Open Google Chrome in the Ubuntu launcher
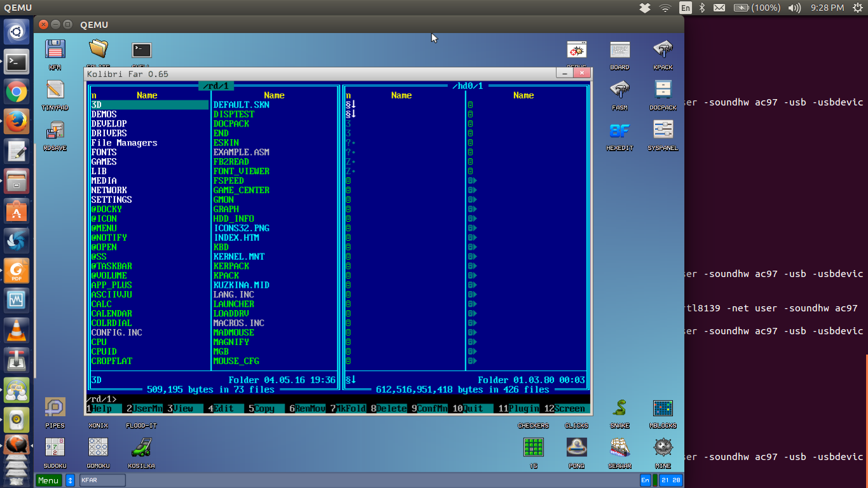This screenshot has width=868, height=488. pos(17,91)
